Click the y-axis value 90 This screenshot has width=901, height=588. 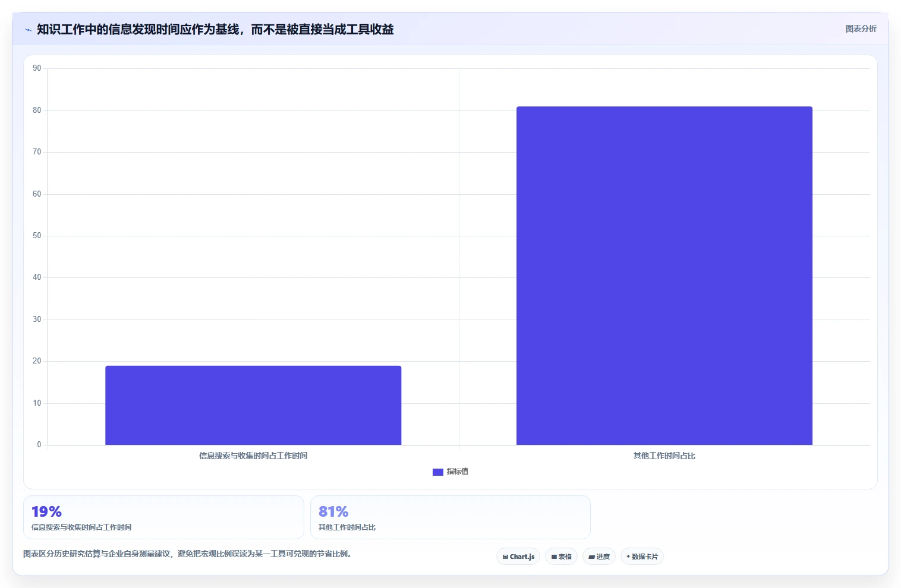pos(37,68)
